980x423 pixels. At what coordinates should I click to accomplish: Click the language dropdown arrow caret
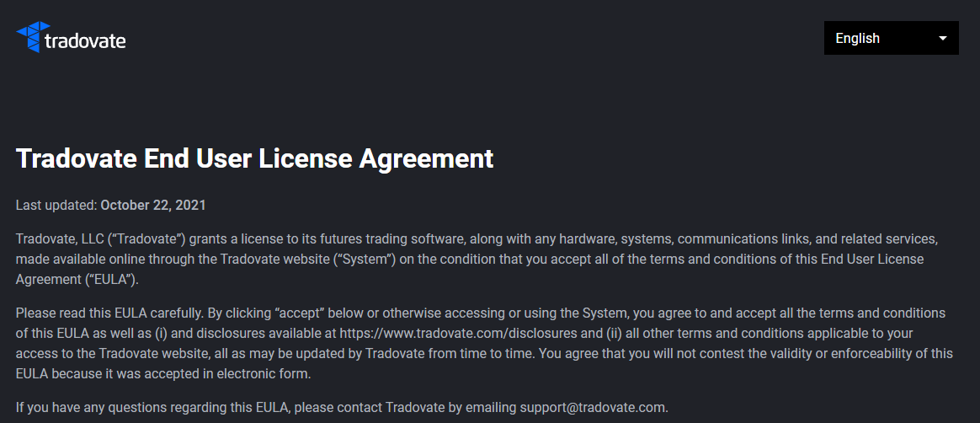tap(942, 38)
